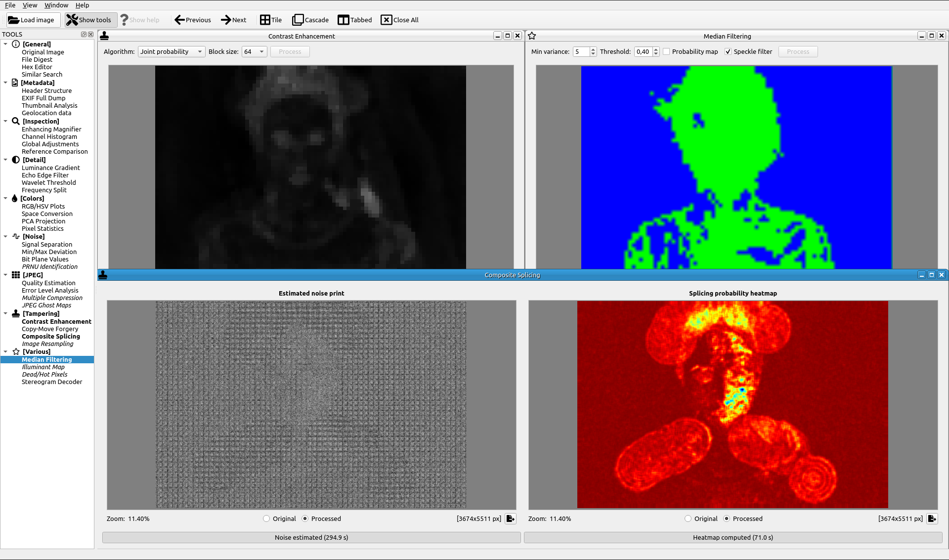
Task: Enable the Probability map checkbox
Action: [666, 51]
